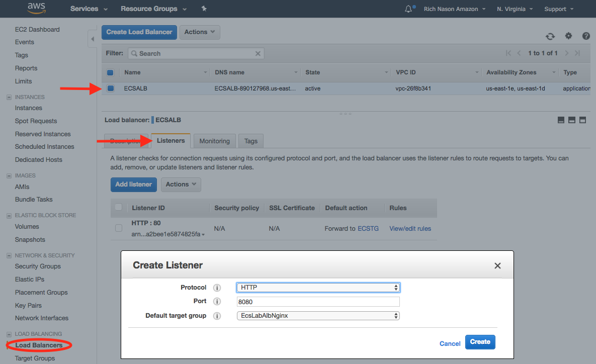Minimize the details pane layout icon
596x364 pixels.
click(561, 120)
